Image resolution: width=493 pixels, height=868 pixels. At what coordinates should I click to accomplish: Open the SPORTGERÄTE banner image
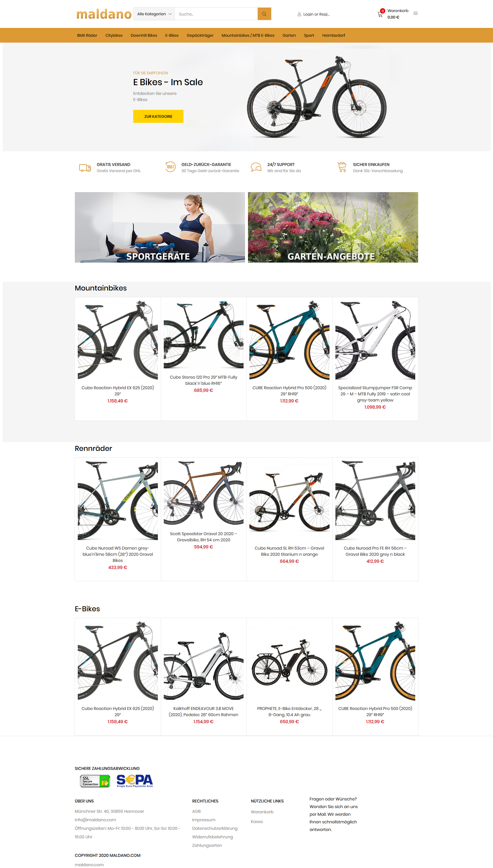point(160,227)
